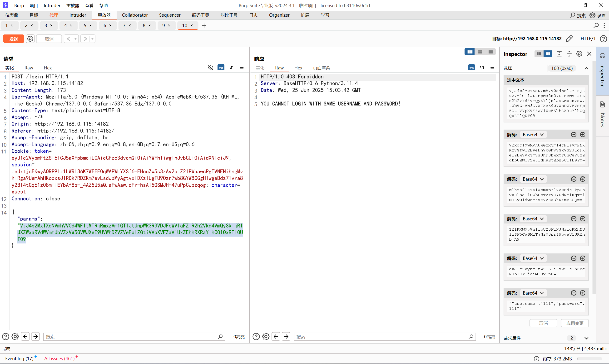The image size is (609, 364).
Task: Open global search in top bar
Action: [578, 15]
